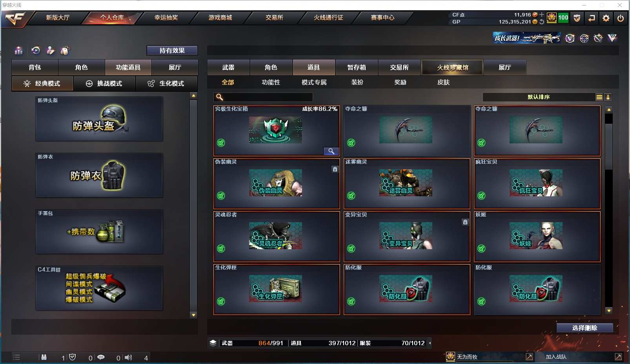Open the chat bubble icon in bottom bar

click(101, 357)
